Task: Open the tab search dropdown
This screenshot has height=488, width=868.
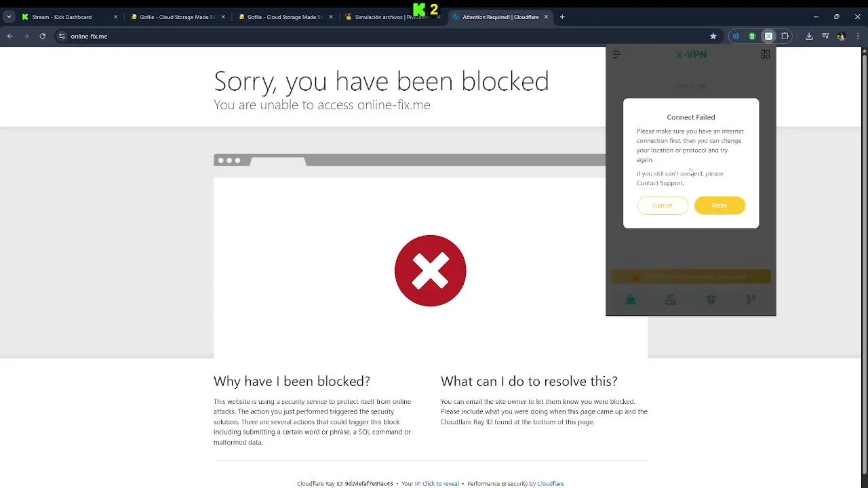Action: pyautogui.click(x=9, y=17)
